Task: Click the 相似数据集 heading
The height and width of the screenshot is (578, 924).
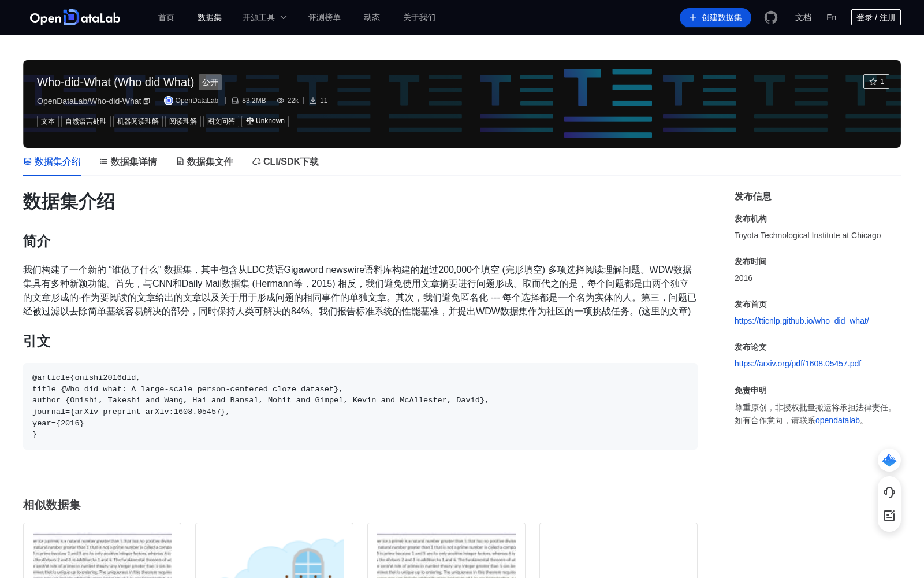Action: coord(52,505)
